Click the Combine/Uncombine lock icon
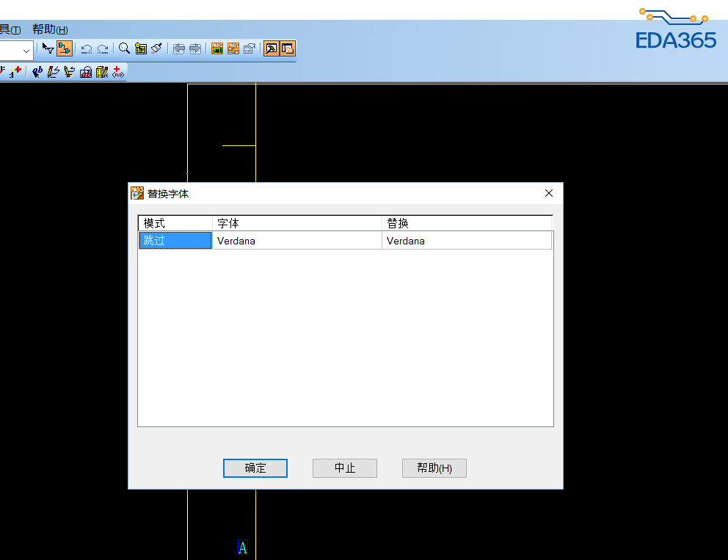The height and width of the screenshot is (560, 728). pyautogui.click(x=86, y=72)
